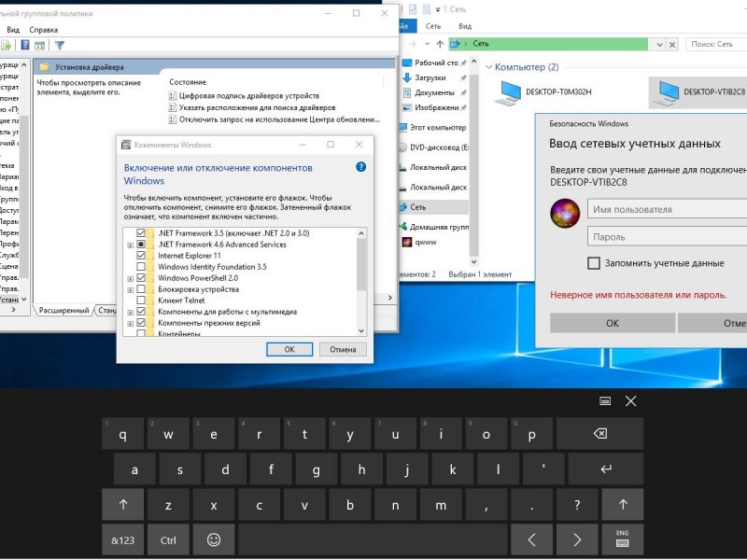Image resolution: width=747 pixels, height=560 pixels.
Task: Tap the Ctrl key on touch keyboard
Action: [168, 539]
